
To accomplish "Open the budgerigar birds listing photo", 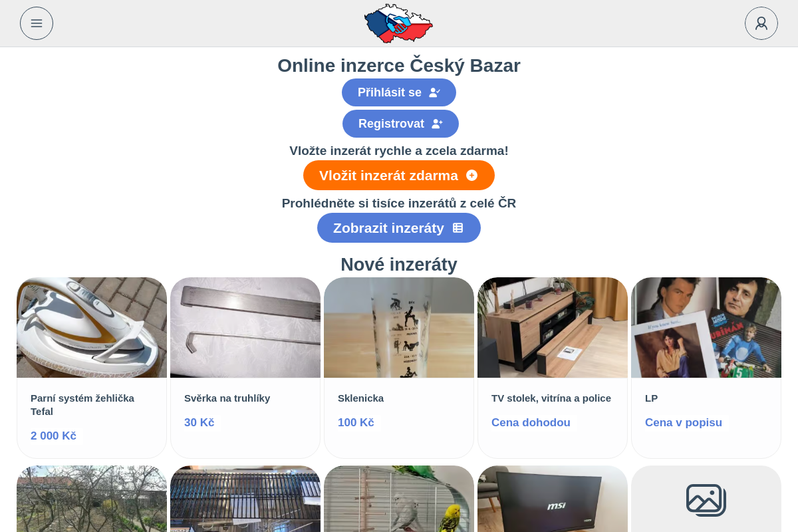I will click(399, 499).
